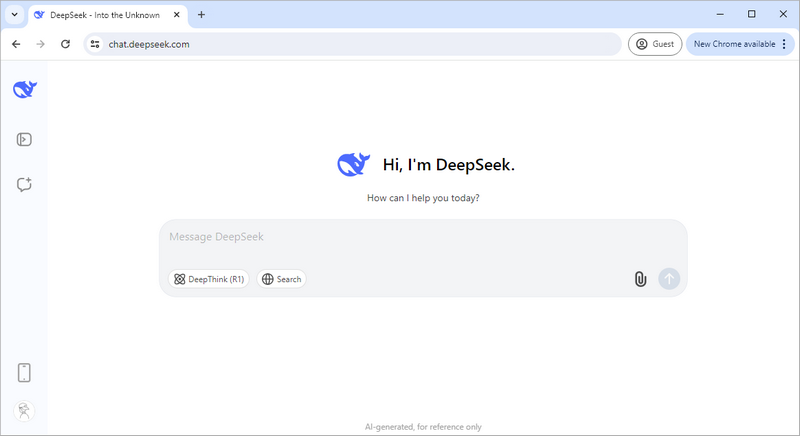The width and height of the screenshot is (800, 436).
Task: Click the paperclip attach file icon
Action: tap(640, 279)
